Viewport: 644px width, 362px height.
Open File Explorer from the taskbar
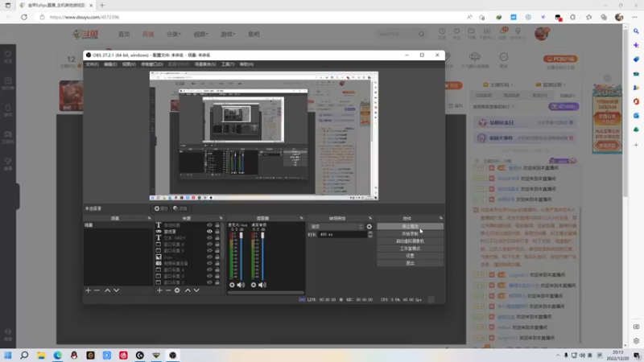(x=41, y=355)
